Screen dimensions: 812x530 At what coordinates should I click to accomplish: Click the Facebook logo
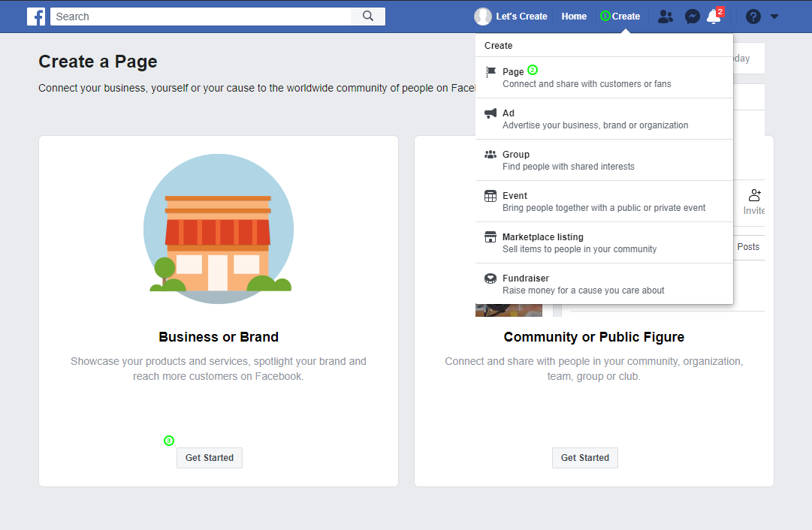coord(35,16)
